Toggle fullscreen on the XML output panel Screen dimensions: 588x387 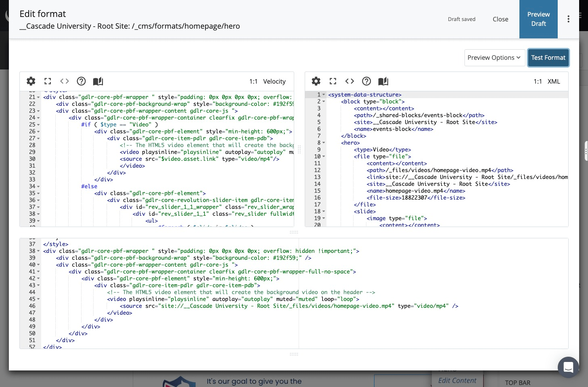[333, 81]
